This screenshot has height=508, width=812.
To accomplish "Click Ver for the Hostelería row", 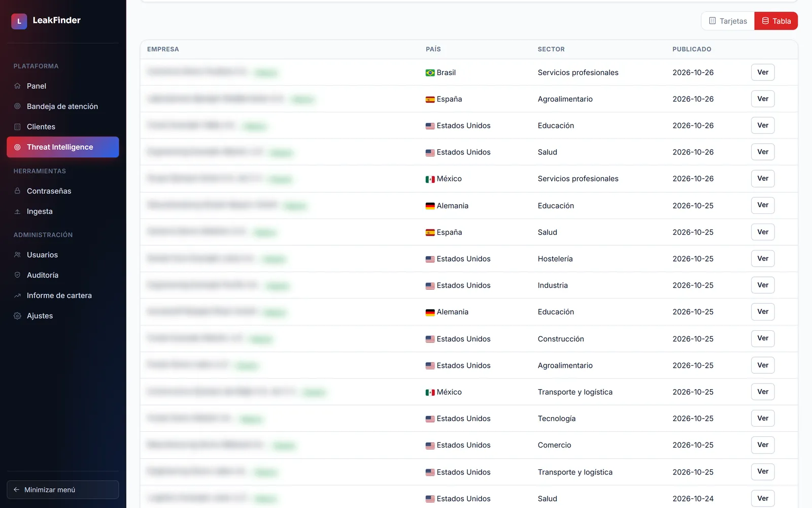I will 763,259.
